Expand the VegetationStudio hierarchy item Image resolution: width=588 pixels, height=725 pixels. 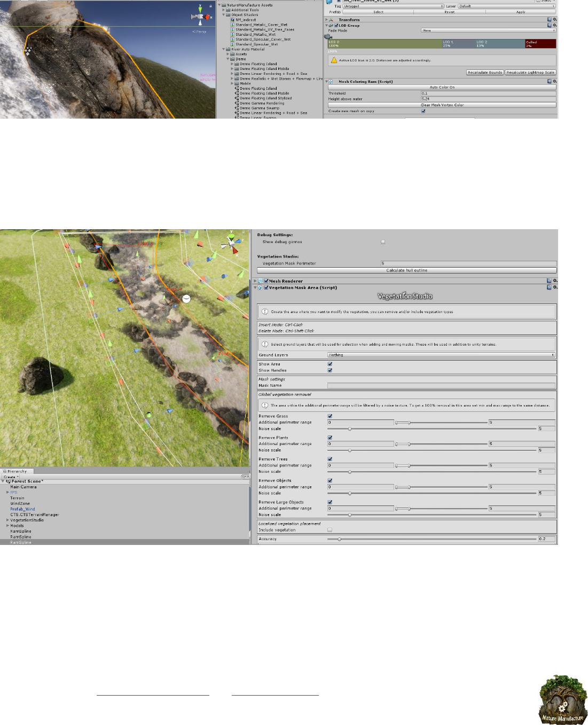tap(7, 520)
